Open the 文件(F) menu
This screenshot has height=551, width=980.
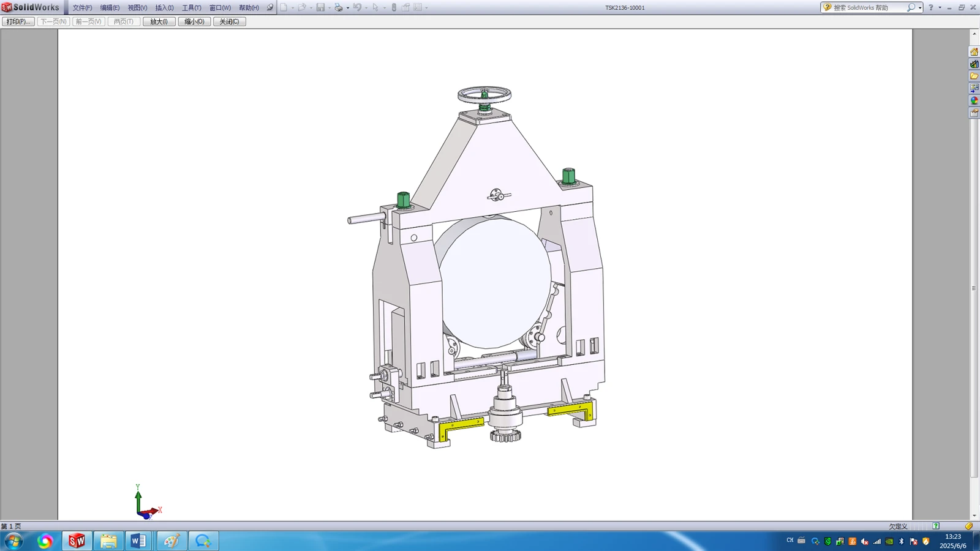82,8
